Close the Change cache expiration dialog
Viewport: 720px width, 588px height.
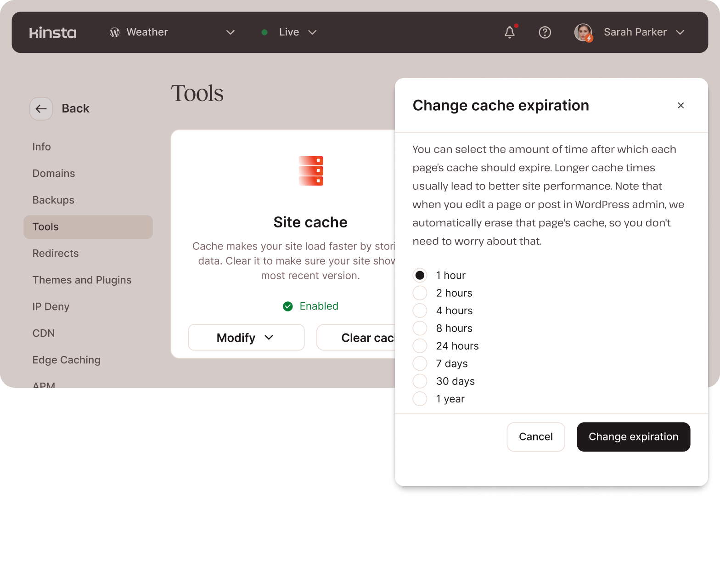[681, 106]
